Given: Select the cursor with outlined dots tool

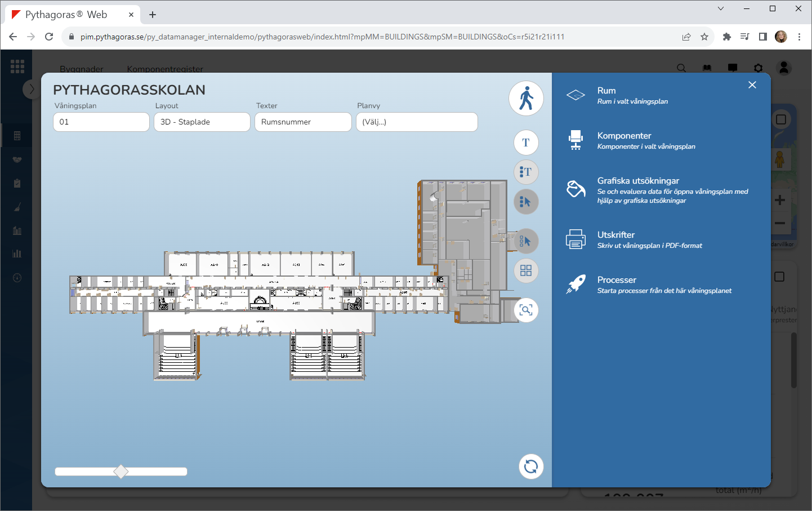Looking at the screenshot, I should click(526, 241).
